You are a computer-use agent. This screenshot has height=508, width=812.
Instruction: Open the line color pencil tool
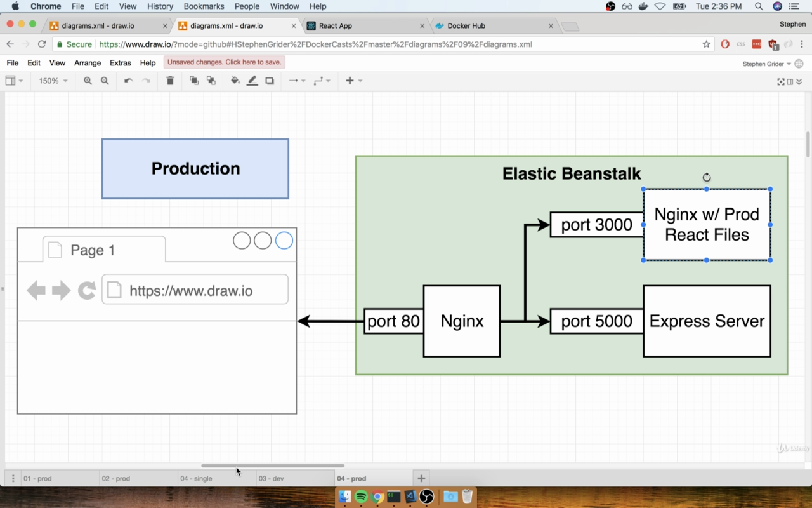(252, 81)
